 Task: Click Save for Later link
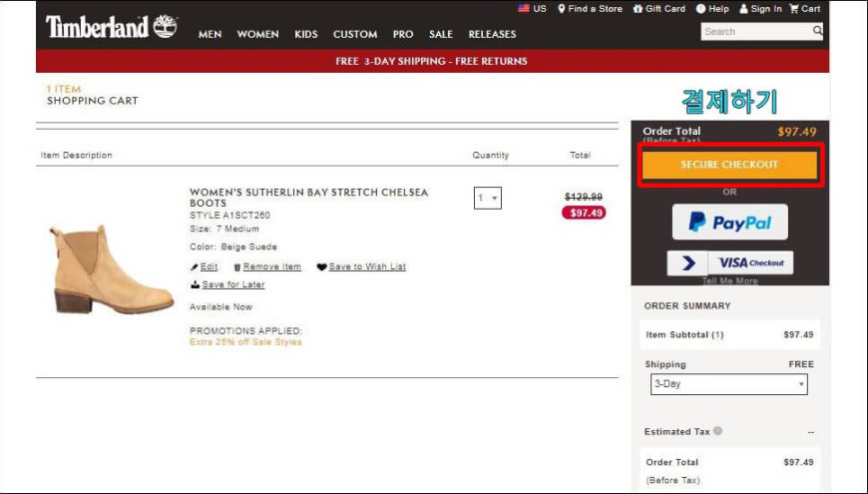227,284
